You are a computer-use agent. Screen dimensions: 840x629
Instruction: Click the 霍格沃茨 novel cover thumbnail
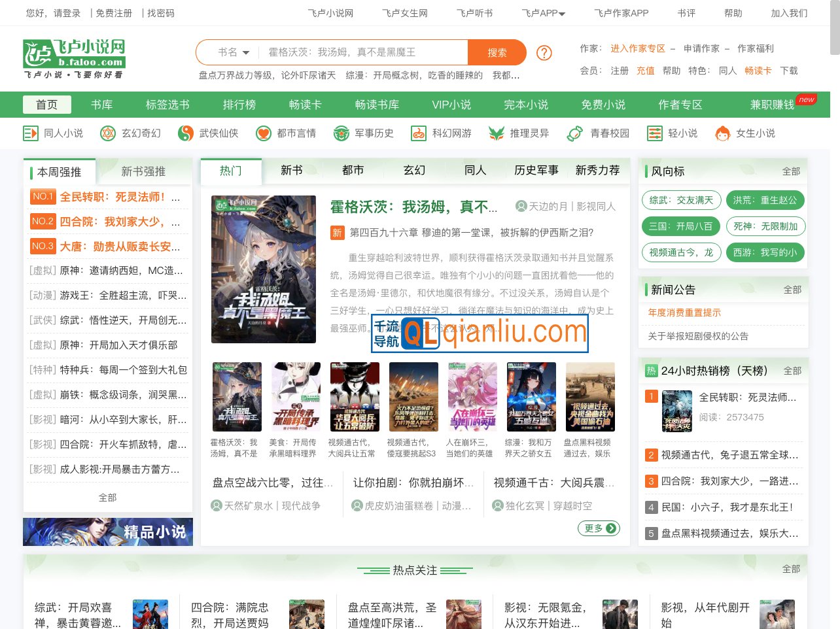coord(264,269)
